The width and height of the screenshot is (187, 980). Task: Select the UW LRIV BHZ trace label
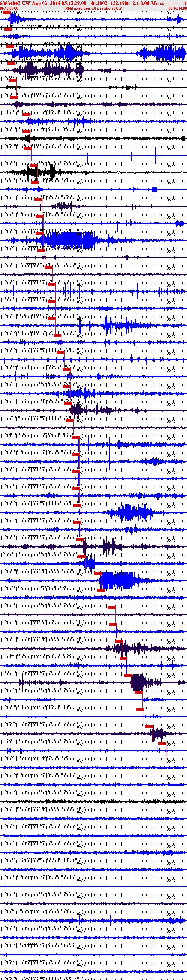pyautogui.click(x=44, y=689)
